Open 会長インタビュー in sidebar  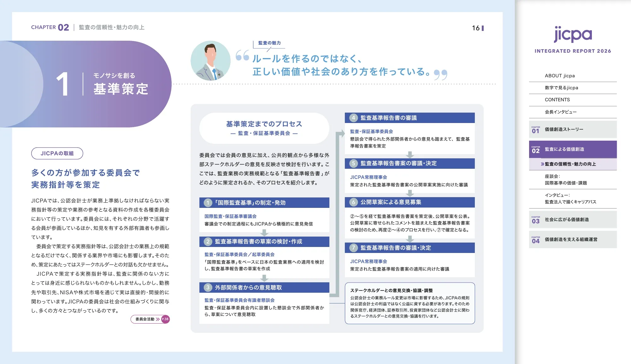[x=573, y=112]
